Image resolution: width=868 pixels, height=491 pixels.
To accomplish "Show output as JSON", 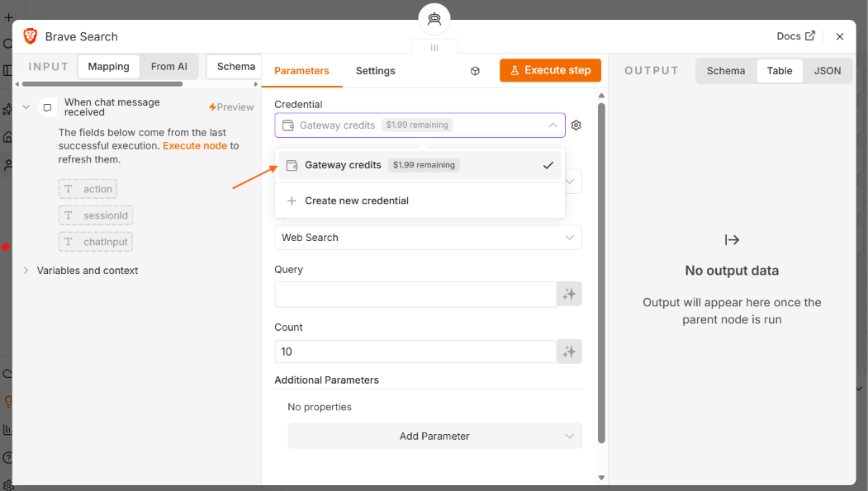I will coord(827,71).
